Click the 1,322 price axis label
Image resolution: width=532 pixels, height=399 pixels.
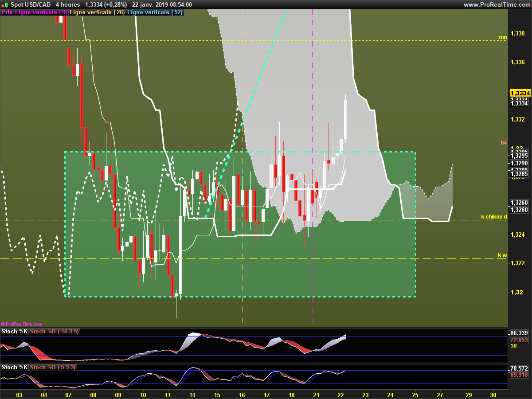point(518,263)
